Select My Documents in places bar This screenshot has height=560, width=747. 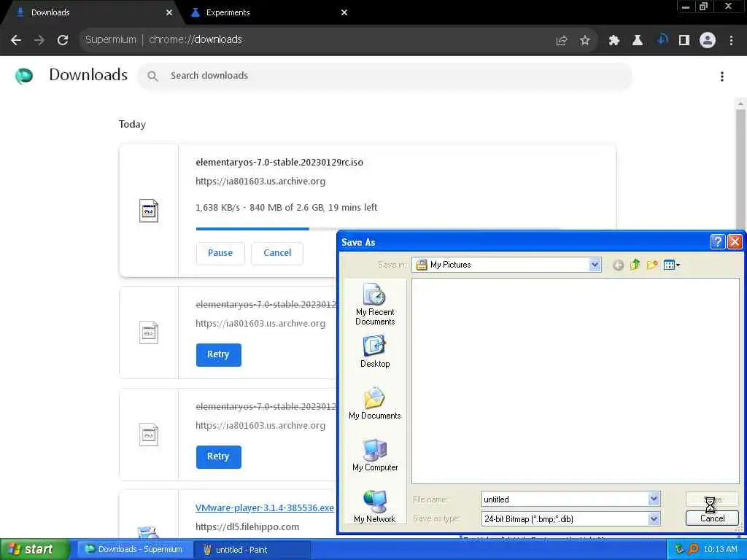tap(375, 403)
